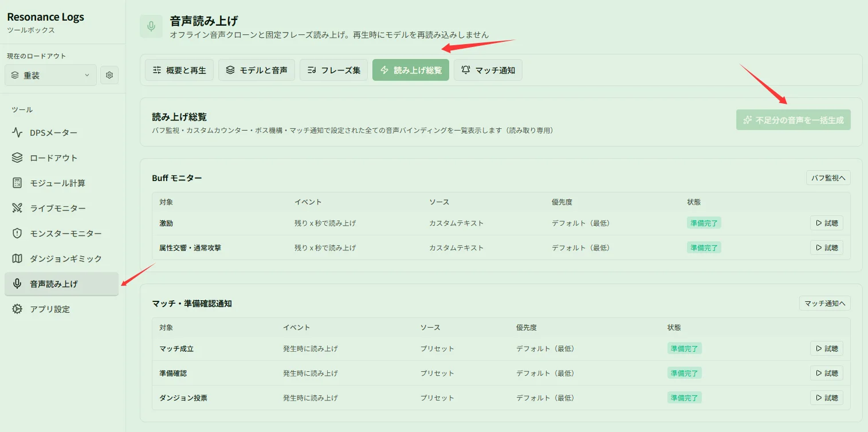868x432 pixels.
Task: Open loadout settings gear next to 重装
Action: [x=109, y=75]
